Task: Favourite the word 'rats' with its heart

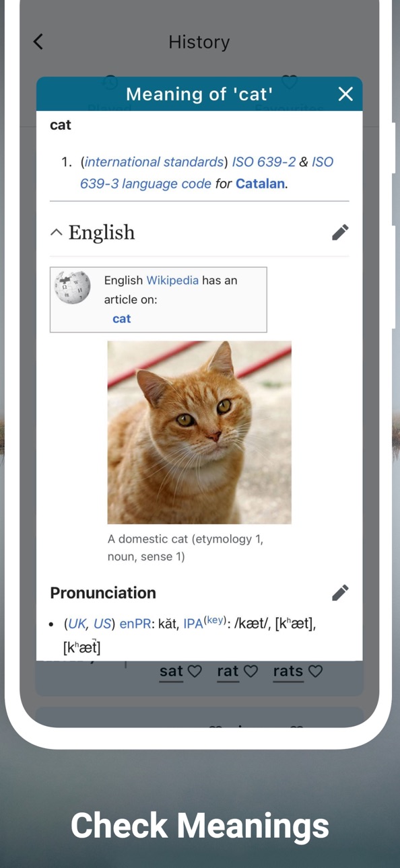Action: point(315,671)
